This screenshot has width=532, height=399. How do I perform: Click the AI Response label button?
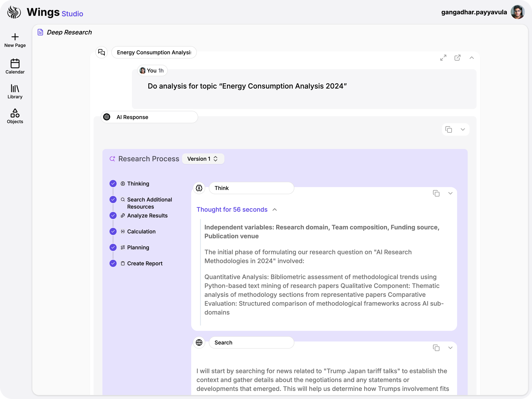click(149, 117)
